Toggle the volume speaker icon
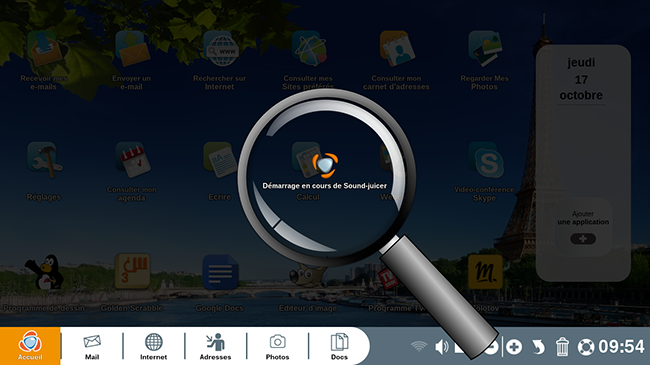Image resolution: width=650 pixels, height=365 pixels. [441, 347]
